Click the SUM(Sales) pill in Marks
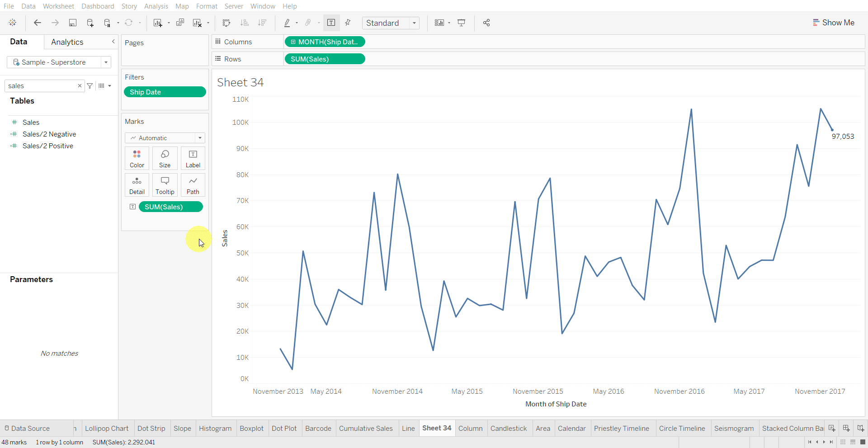 click(170, 207)
